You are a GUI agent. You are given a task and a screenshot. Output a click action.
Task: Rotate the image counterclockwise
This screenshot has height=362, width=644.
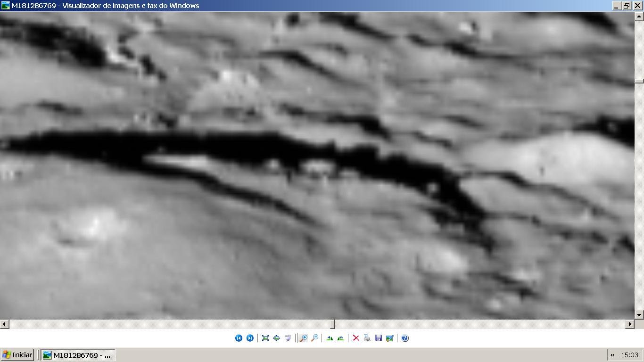click(340, 338)
